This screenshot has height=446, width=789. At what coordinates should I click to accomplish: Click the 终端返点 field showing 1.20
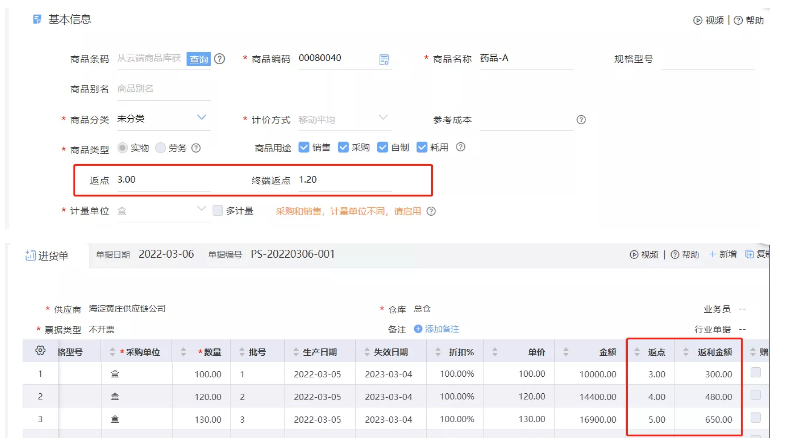click(345, 180)
